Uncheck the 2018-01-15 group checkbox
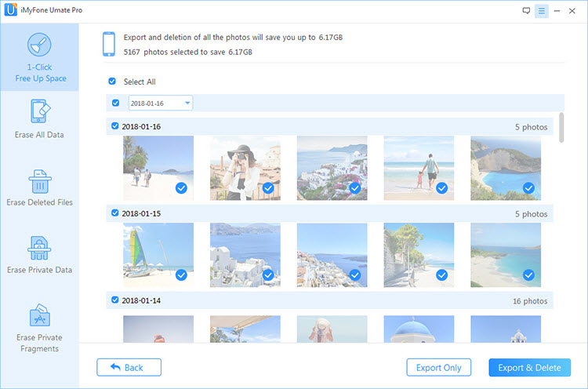 [115, 213]
